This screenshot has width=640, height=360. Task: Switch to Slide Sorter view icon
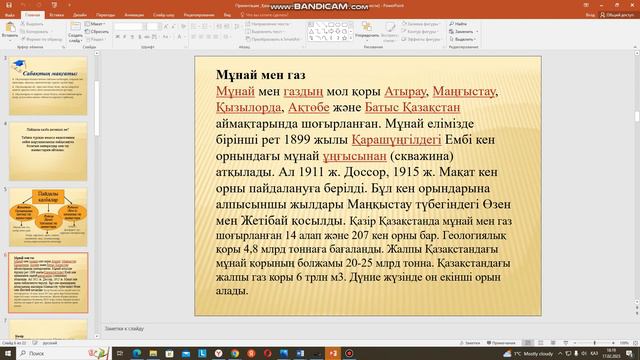tap(541, 343)
